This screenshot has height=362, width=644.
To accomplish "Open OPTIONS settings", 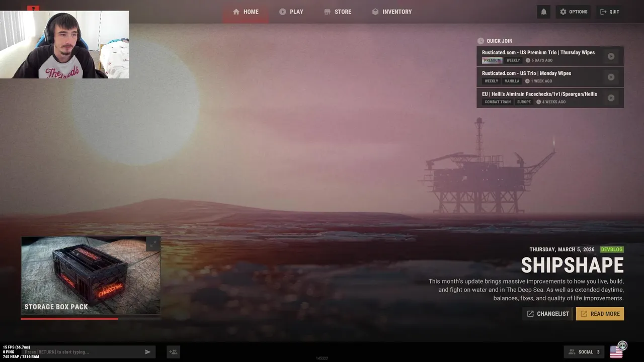I will point(573,12).
